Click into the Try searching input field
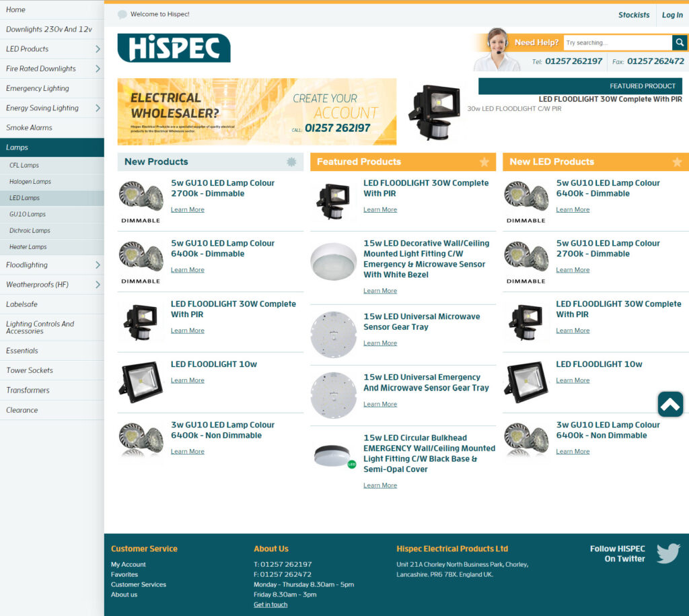 click(x=617, y=42)
